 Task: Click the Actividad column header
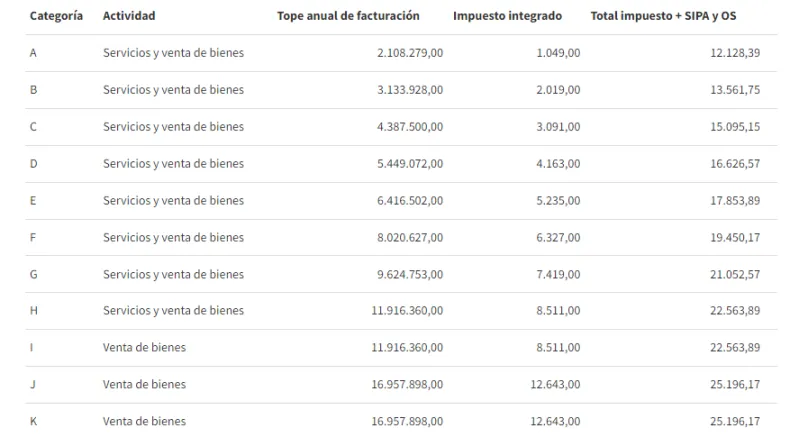point(129,16)
